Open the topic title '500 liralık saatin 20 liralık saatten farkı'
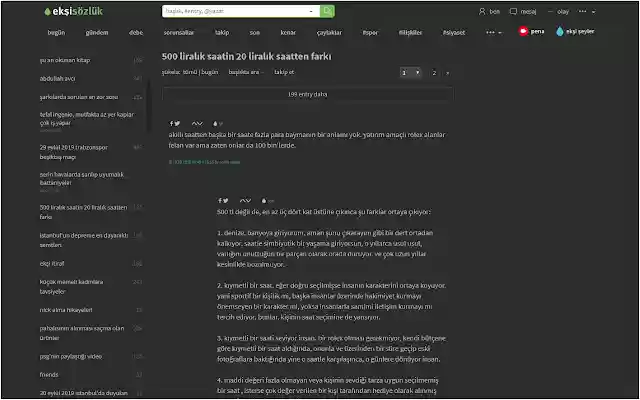The height and width of the screenshot is (400, 640). point(247,56)
